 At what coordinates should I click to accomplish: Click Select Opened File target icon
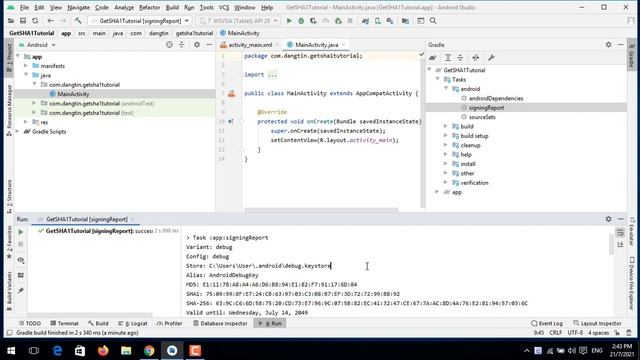point(169,45)
